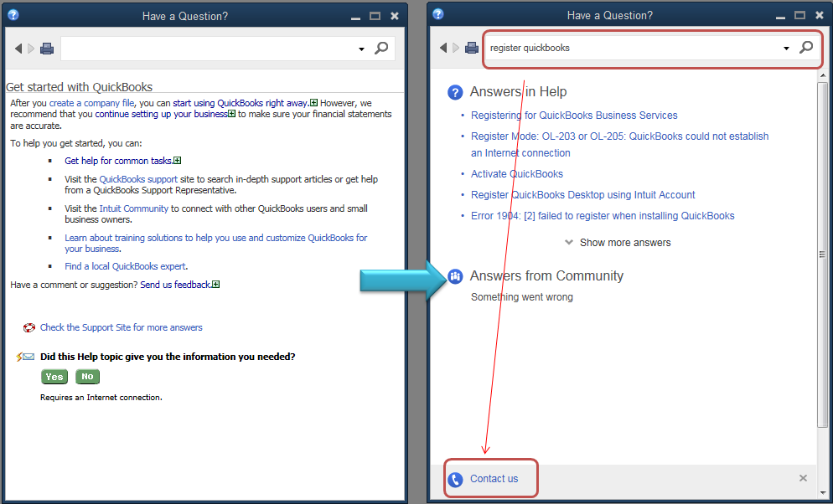This screenshot has width=833, height=504.
Task: Open search dropdown arrow in right Help window
Action: tap(786, 49)
